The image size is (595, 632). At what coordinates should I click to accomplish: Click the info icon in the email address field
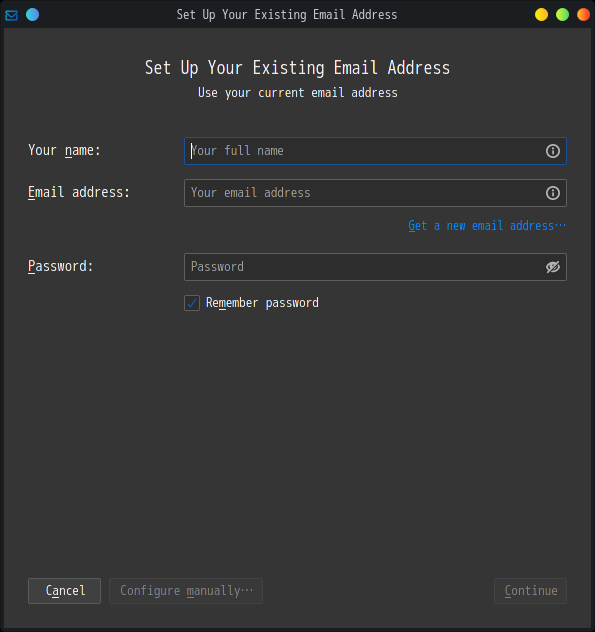point(553,193)
